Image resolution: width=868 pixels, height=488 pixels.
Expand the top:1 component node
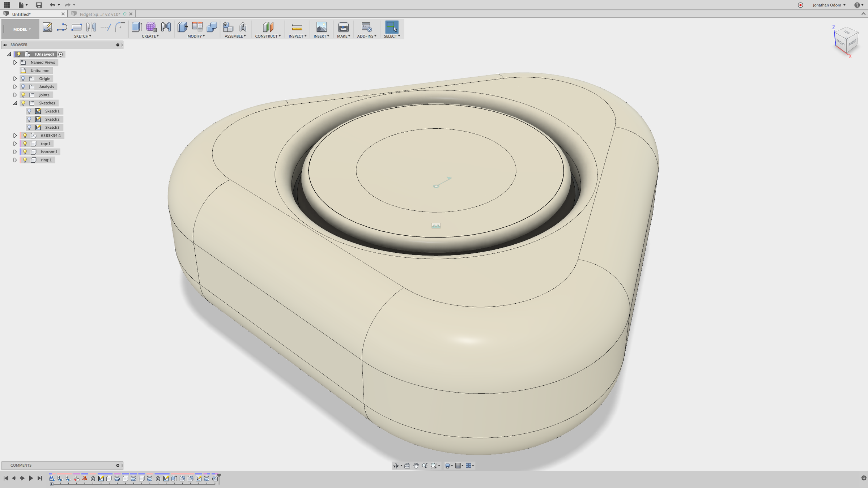15,144
